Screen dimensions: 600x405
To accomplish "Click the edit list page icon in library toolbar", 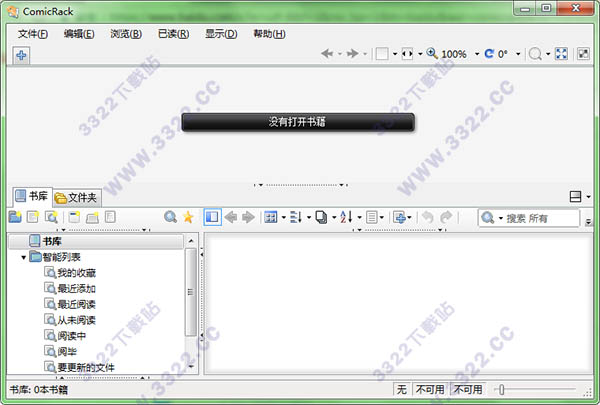I will tap(110, 217).
